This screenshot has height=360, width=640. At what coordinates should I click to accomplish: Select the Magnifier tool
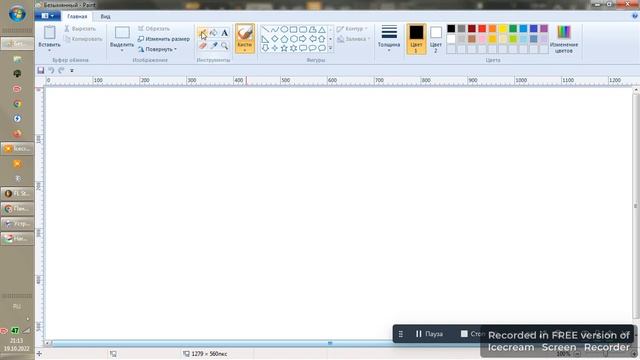[x=224, y=46]
